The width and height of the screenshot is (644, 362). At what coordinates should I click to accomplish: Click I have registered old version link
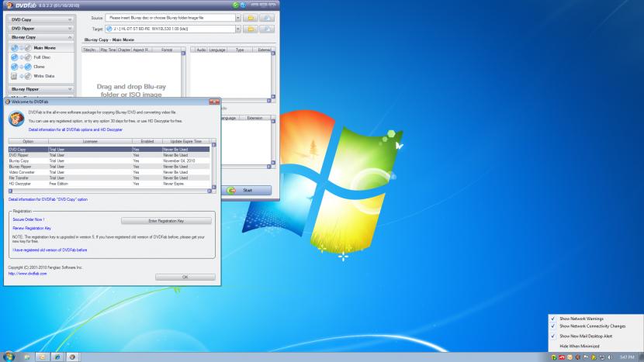click(x=50, y=250)
